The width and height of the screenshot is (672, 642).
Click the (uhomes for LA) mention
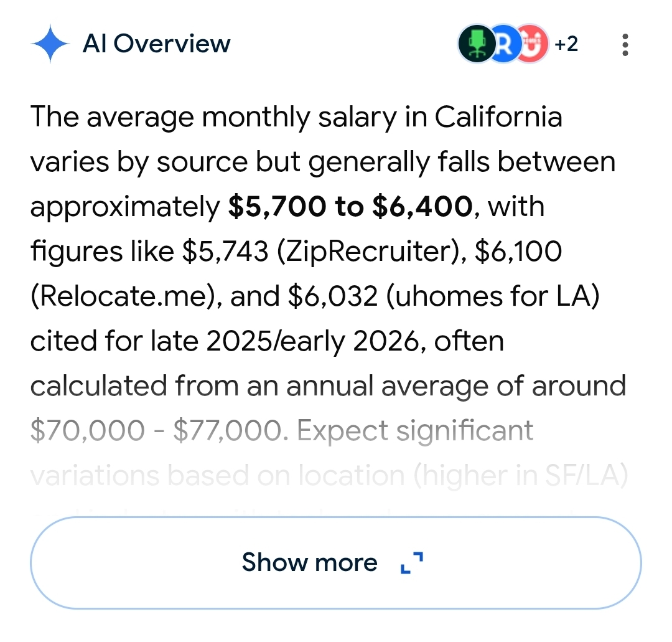click(x=490, y=297)
